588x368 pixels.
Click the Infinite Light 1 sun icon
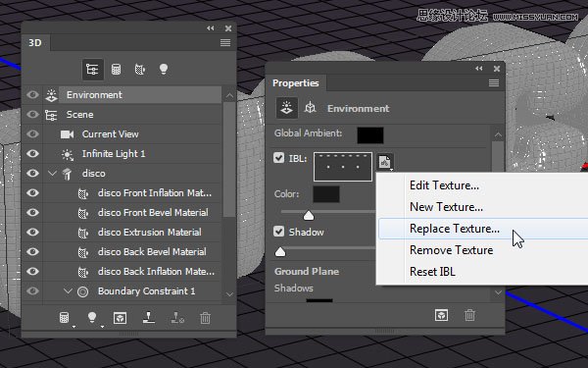[67, 154]
